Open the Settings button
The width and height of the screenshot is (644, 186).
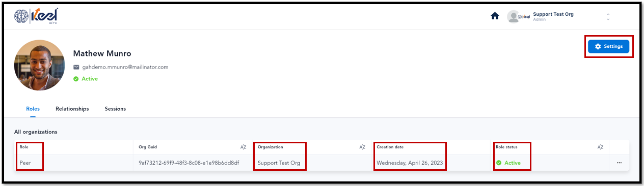tap(608, 46)
